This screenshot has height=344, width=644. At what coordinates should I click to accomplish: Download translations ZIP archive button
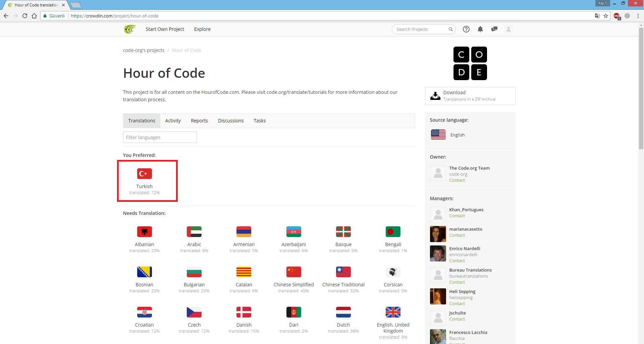470,96
